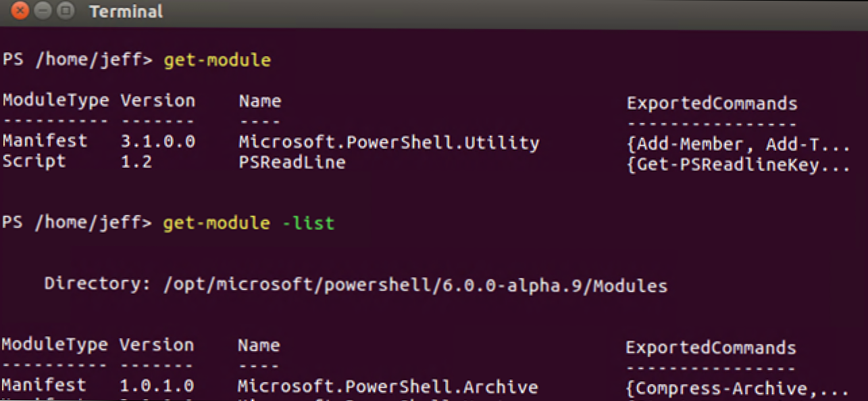Viewport: 868px width, 401px height.
Task: Click the ModuleType column header
Action: (56, 100)
